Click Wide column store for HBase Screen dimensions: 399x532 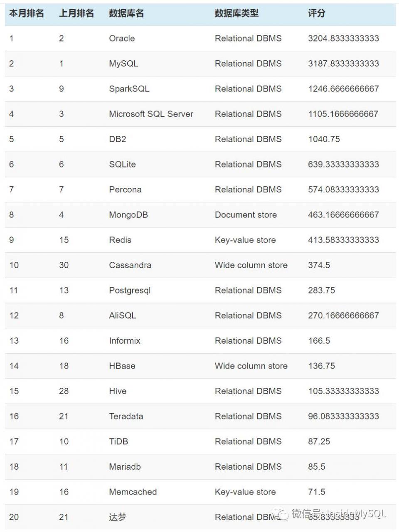[x=251, y=366]
